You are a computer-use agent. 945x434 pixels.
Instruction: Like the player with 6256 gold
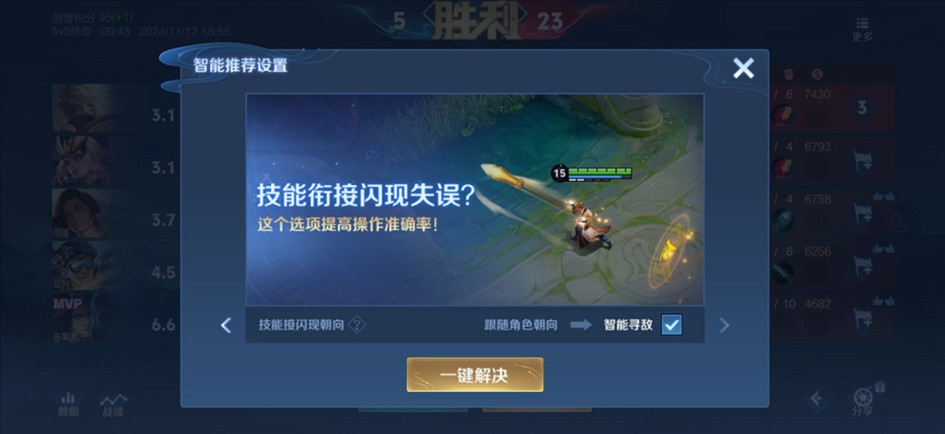point(884,248)
